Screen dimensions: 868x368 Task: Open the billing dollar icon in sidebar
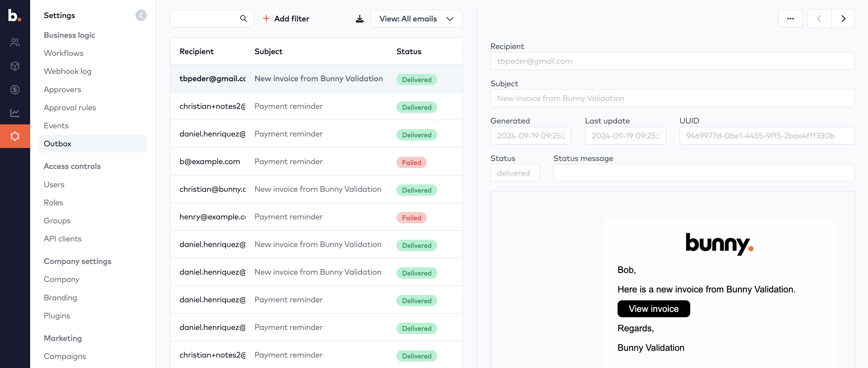(x=15, y=89)
